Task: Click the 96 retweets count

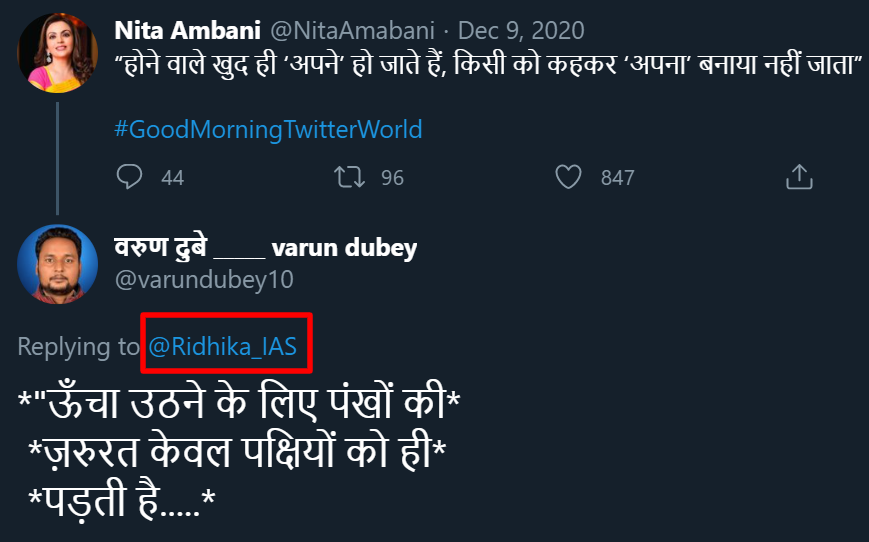Action: 392,178
